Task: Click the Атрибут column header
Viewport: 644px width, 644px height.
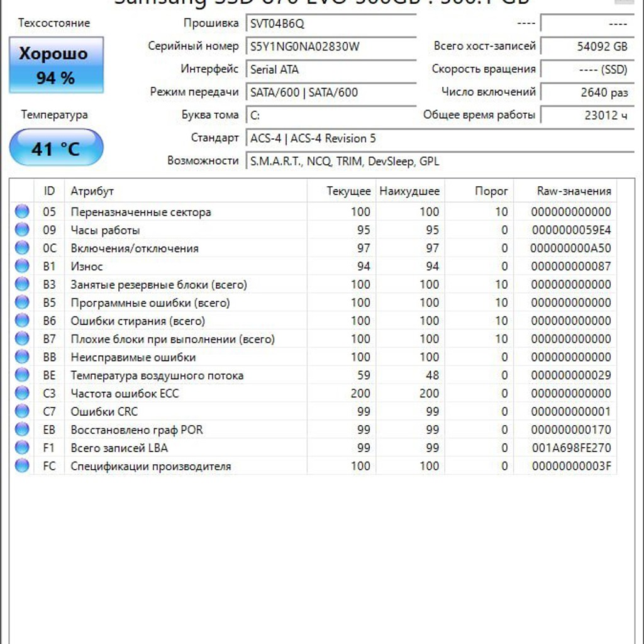Action: tap(186, 191)
